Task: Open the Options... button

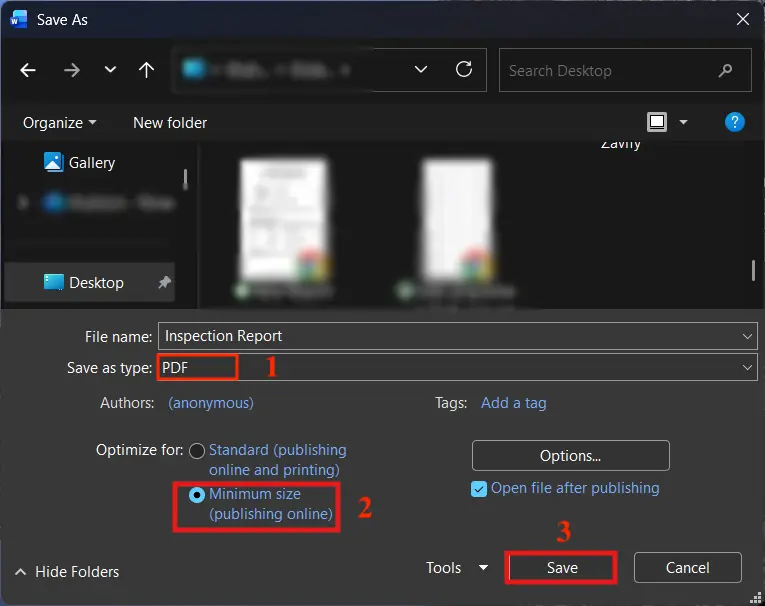Action: 571,456
